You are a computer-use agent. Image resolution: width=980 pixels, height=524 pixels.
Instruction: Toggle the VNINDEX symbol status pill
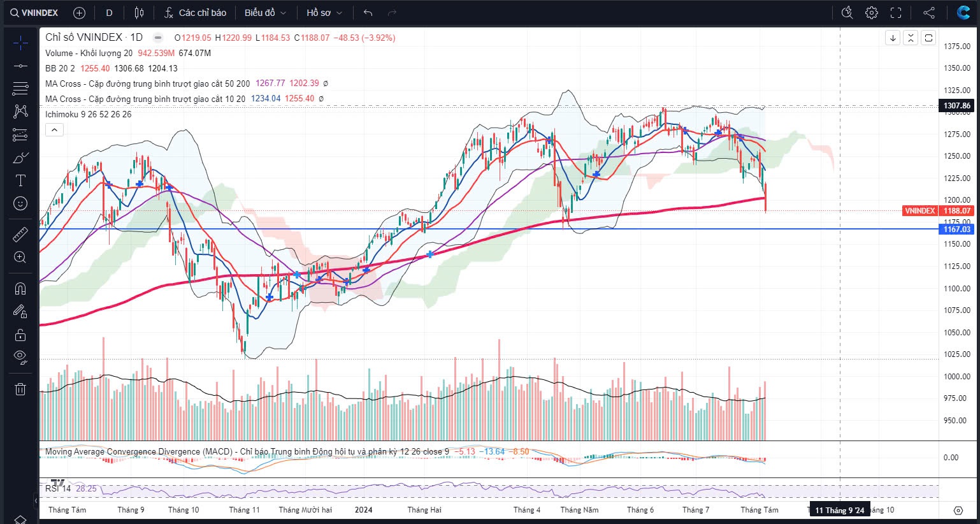pos(158,38)
